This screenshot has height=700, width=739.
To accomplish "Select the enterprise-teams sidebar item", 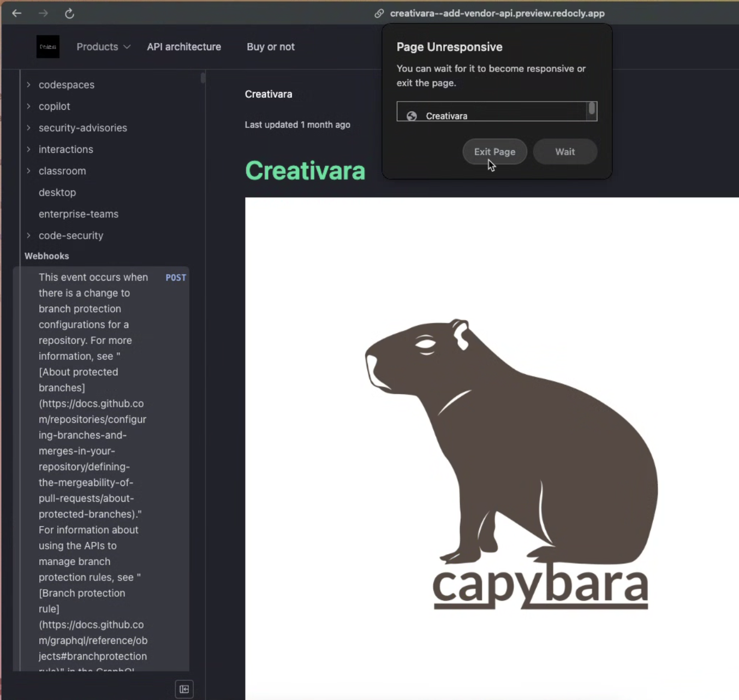I will 79,214.
